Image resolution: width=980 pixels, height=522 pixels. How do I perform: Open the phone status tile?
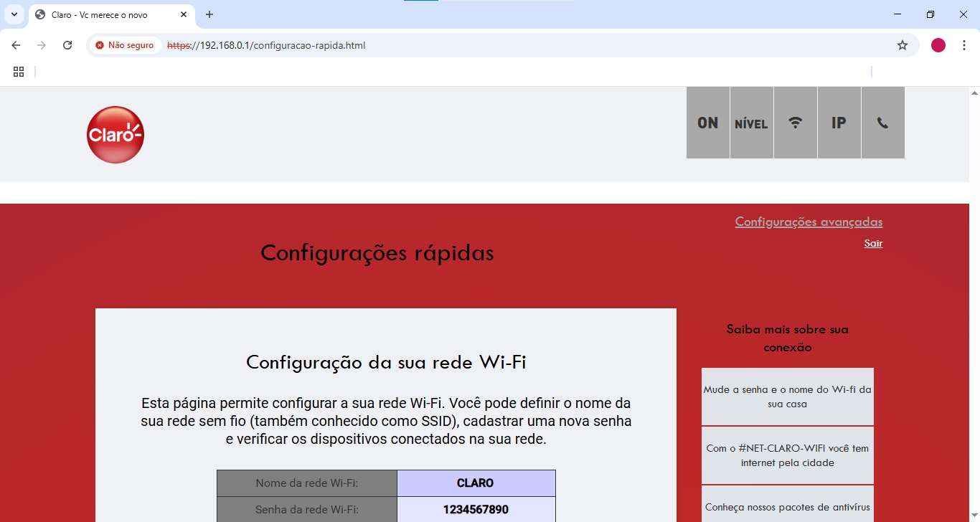[883, 123]
